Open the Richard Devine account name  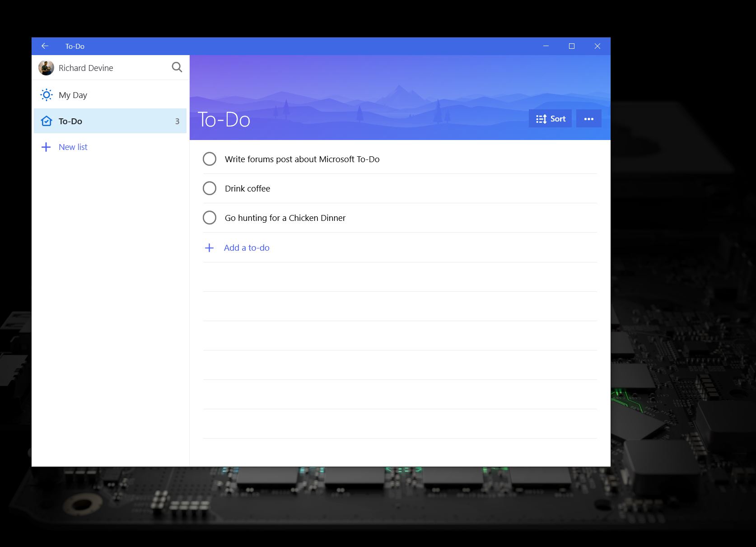click(86, 68)
